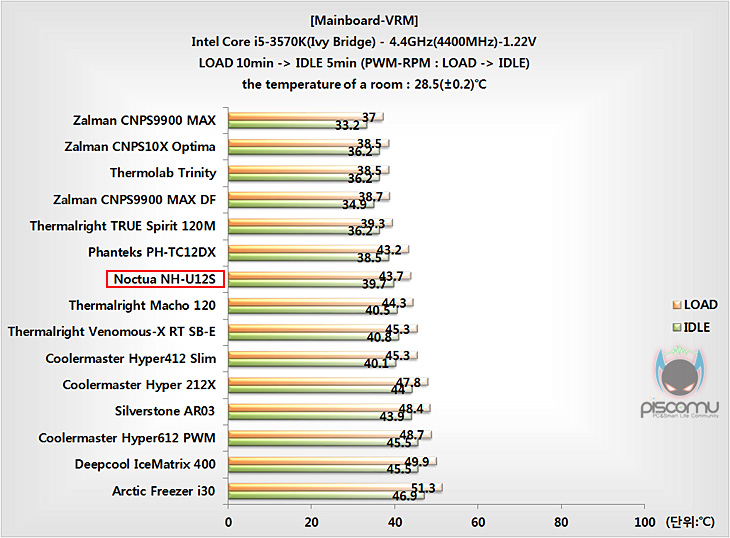Screen dimensions: 730x538
Task: Click the room temperature 28.5 line
Action: (364, 84)
